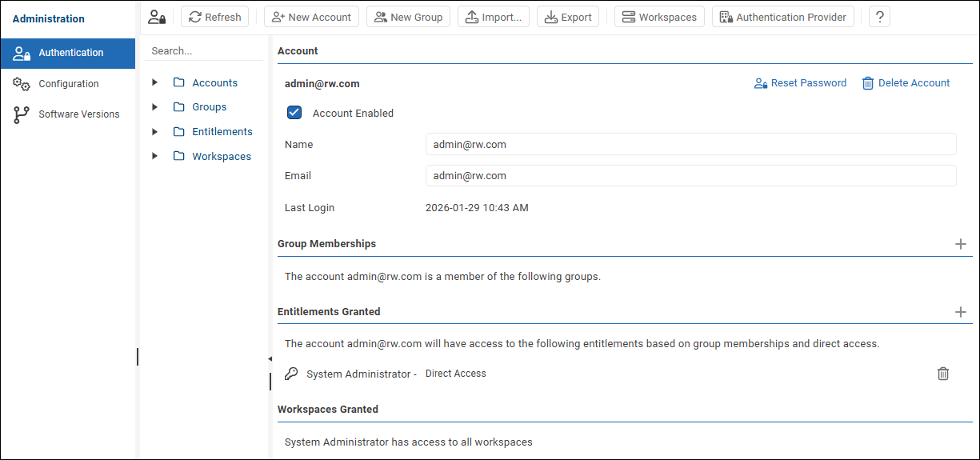Image resolution: width=980 pixels, height=460 pixels.
Task: Delete the System Administrator entitlement via trash icon
Action: (x=943, y=374)
